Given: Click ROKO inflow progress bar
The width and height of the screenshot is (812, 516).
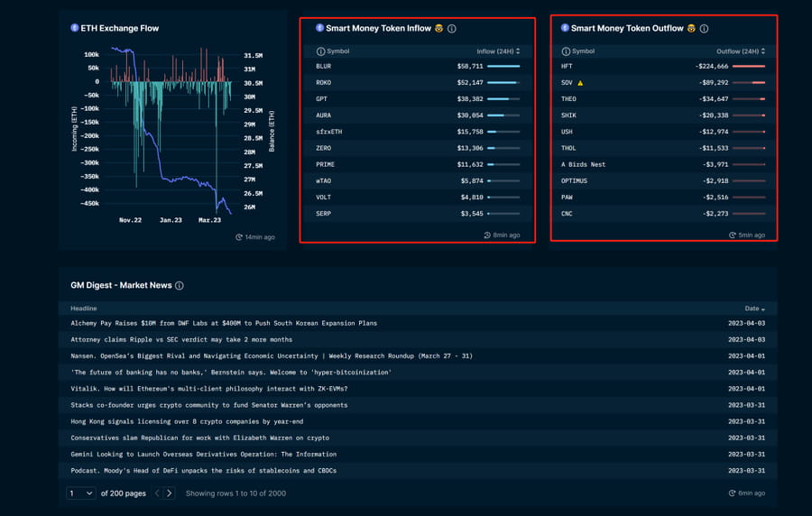Looking at the screenshot, I should coord(503,83).
